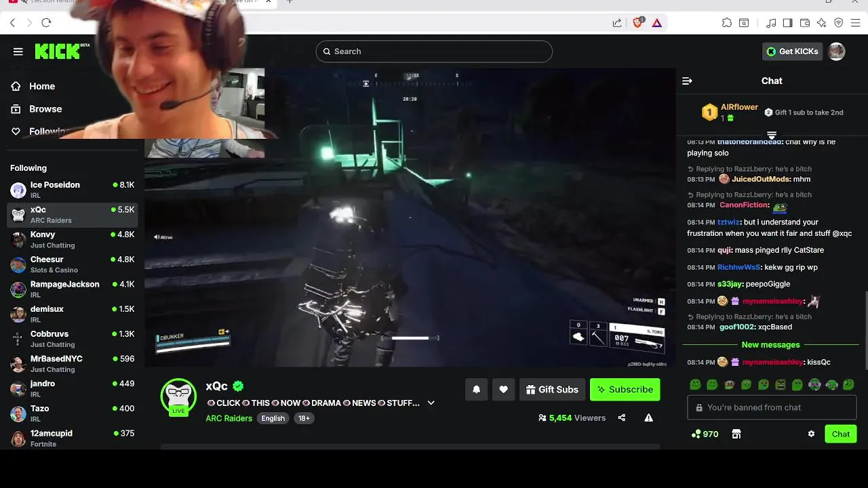868x488 pixels.
Task: Open Cheesur's Slots & Casino stream
Action: pyautogui.click(x=73, y=264)
